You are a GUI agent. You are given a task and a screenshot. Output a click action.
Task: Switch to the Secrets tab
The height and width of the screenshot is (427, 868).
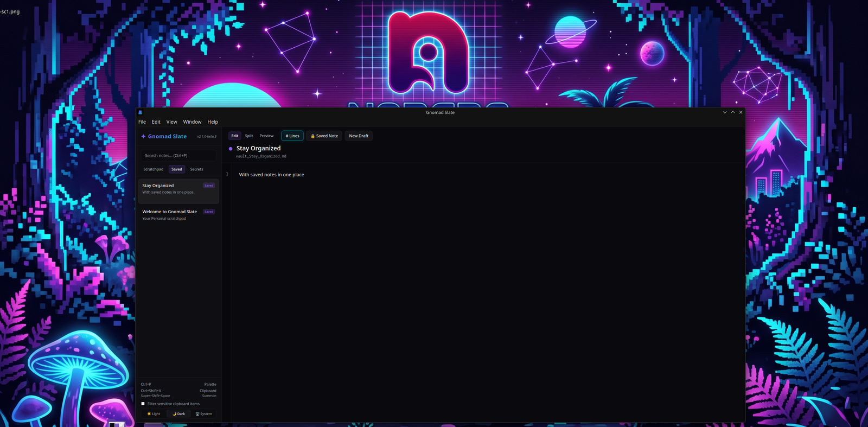click(196, 169)
